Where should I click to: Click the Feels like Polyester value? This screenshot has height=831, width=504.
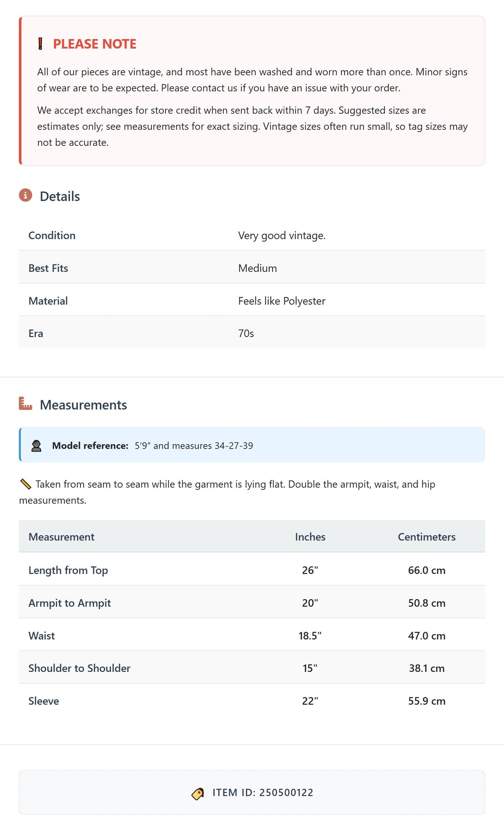click(x=281, y=301)
